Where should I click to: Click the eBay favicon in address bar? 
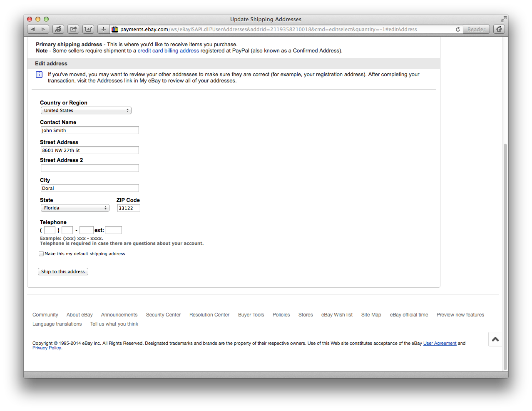pyautogui.click(x=115, y=29)
